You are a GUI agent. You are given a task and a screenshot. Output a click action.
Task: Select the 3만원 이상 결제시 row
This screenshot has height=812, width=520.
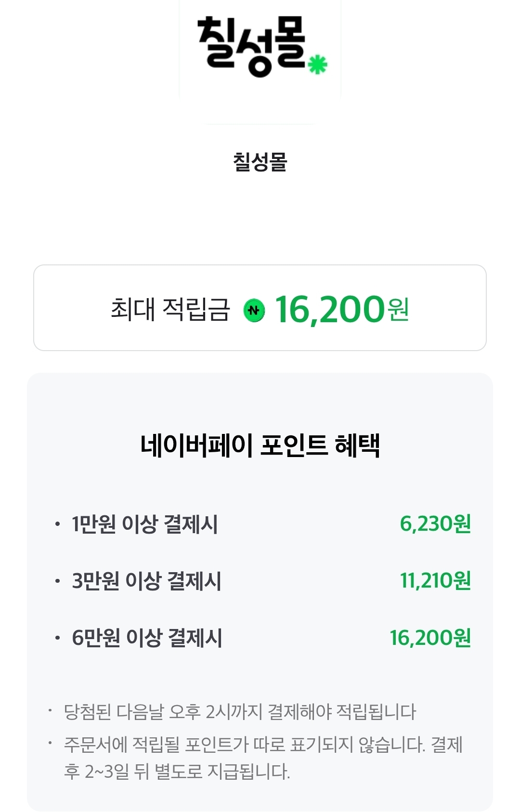(x=146, y=581)
